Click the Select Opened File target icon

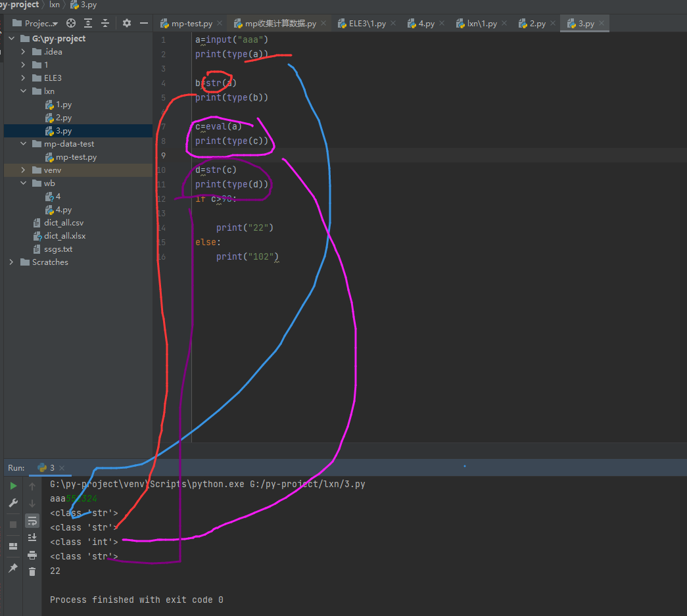coord(71,23)
